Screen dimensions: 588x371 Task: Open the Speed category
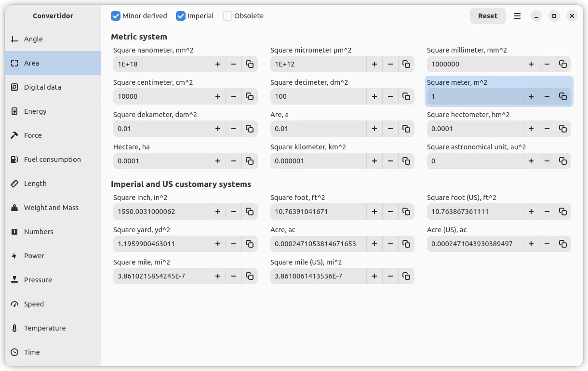(x=53, y=304)
